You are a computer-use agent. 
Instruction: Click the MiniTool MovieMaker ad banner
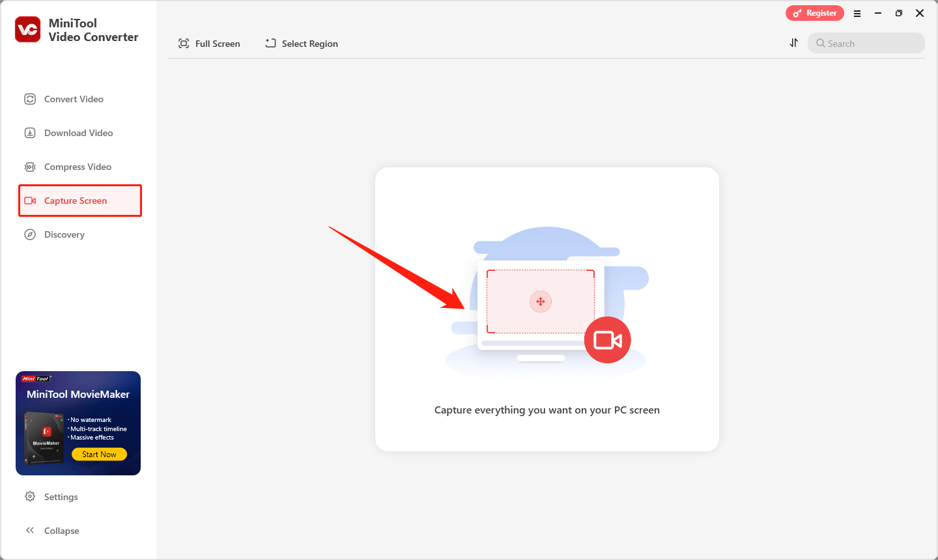[x=78, y=423]
